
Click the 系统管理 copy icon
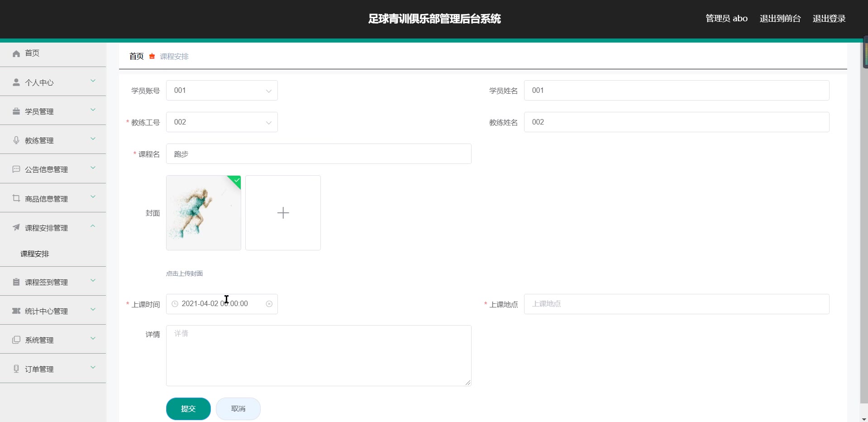[16, 340]
